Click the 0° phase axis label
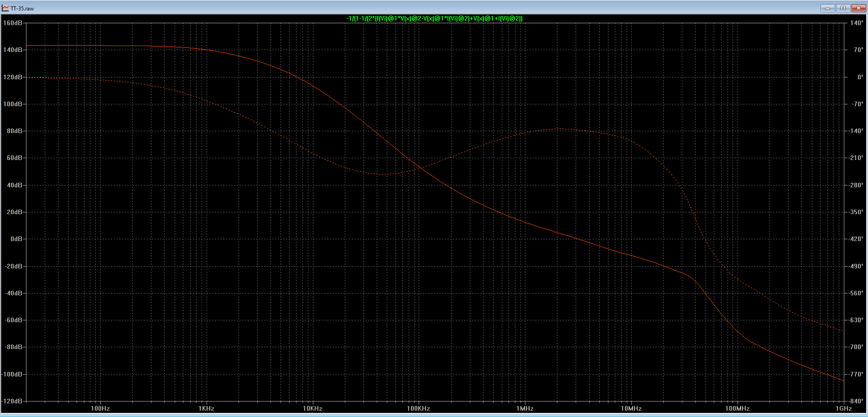 [x=860, y=77]
